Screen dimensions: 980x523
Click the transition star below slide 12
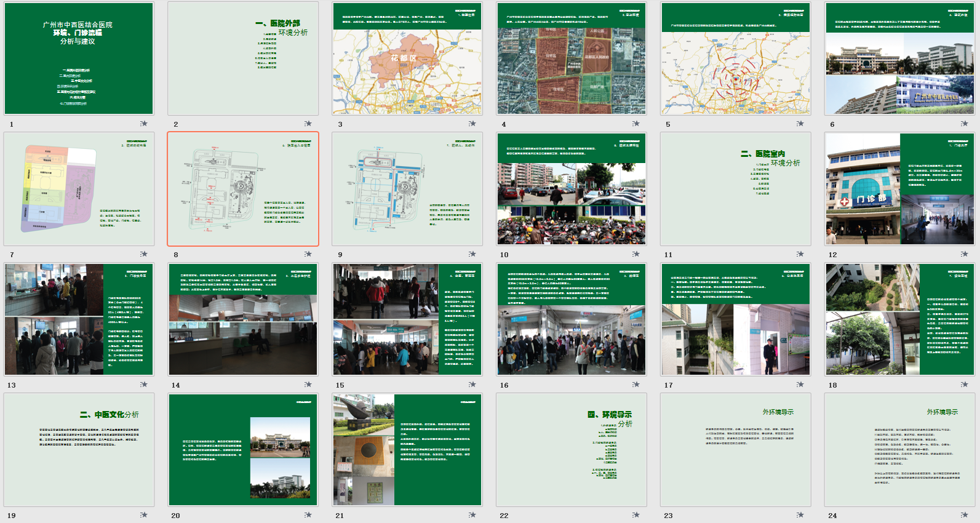click(964, 254)
